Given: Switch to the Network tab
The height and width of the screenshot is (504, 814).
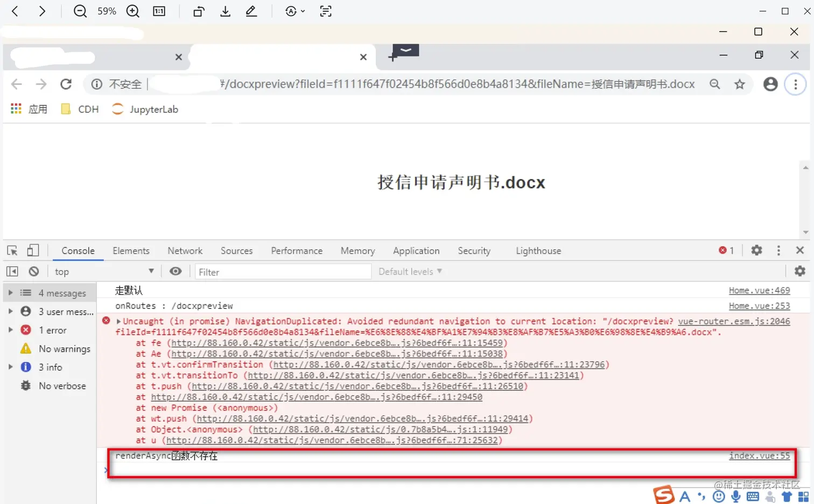Looking at the screenshot, I should (x=185, y=251).
